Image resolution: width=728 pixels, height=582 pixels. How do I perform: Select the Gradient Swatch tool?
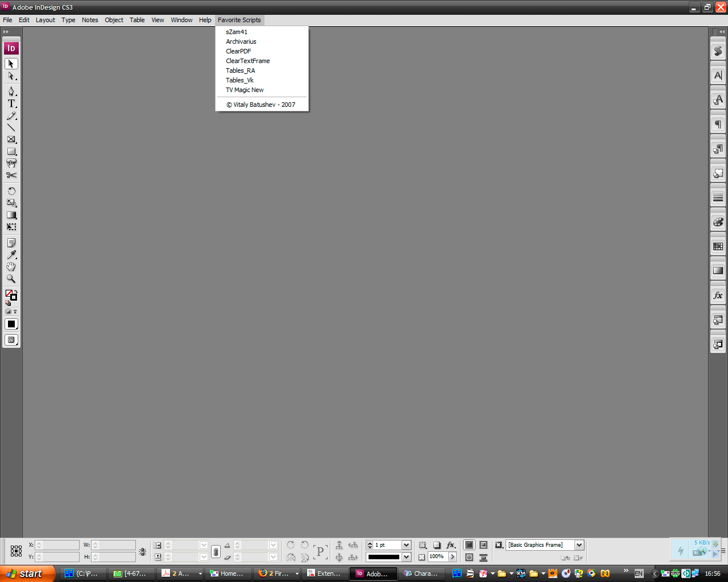[x=11, y=215]
